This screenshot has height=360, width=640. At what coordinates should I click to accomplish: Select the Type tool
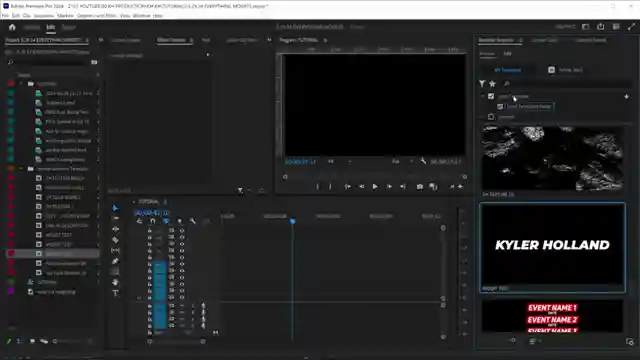coord(116,293)
